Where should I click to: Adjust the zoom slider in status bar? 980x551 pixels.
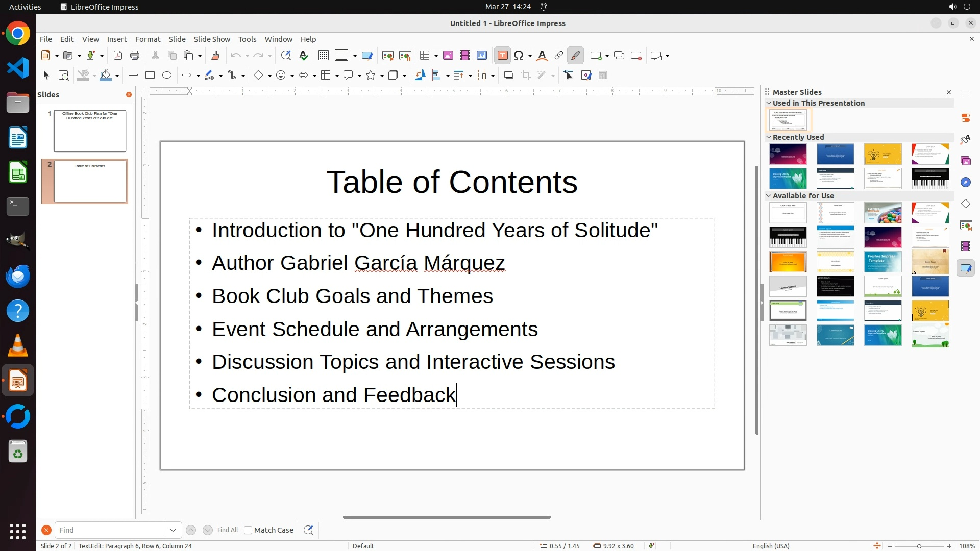coord(919,546)
